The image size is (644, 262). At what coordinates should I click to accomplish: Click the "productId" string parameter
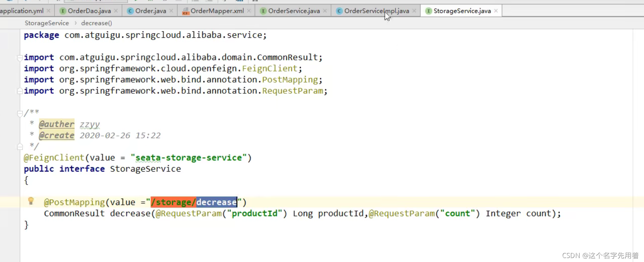pos(254,213)
